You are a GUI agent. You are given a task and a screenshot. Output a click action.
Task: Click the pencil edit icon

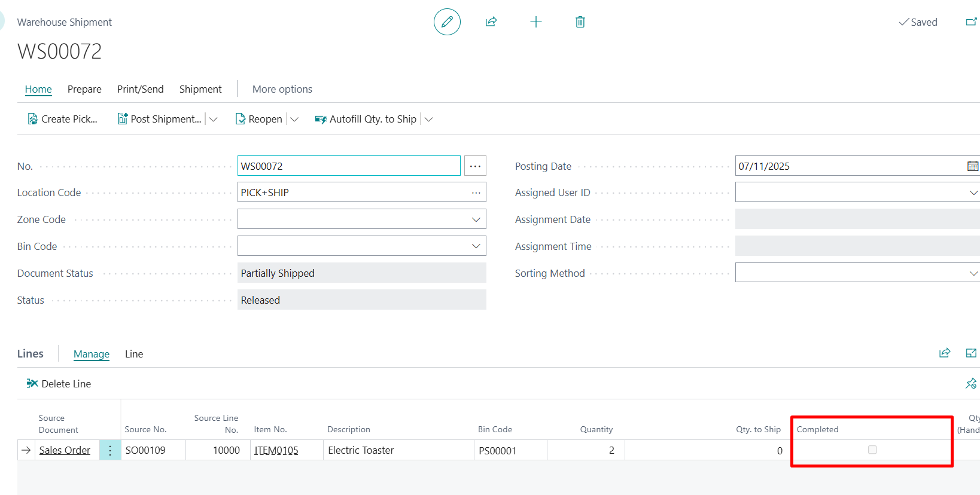(x=447, y=22)
